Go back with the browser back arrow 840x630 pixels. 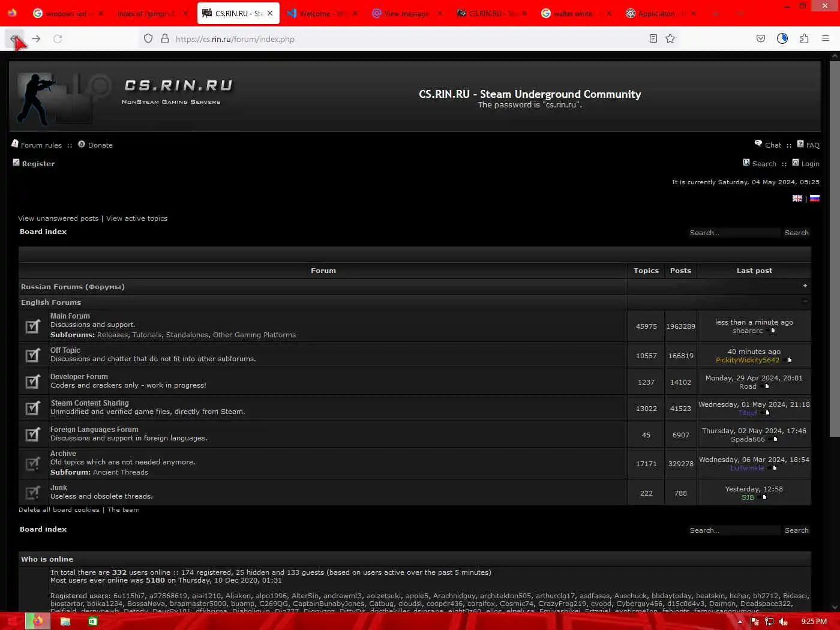tap(14, 39)
